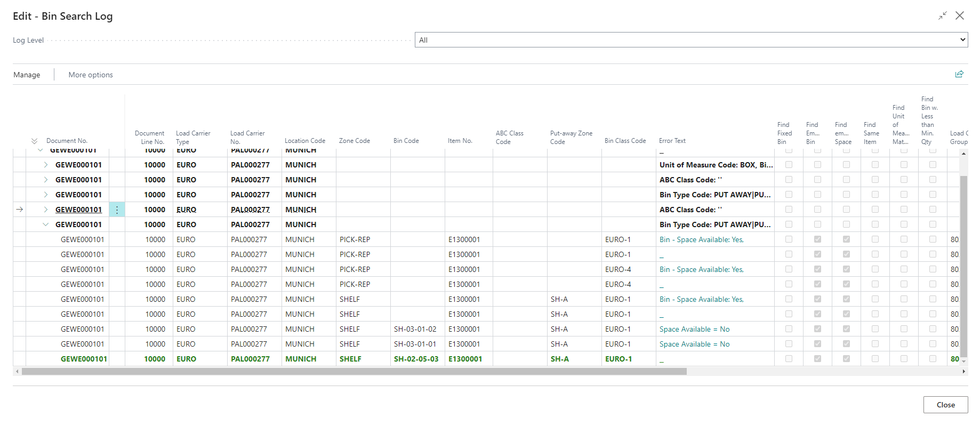The height and width of the screenshot is (425, 980).
Task: Click the horizontal scrollbar thumb
Action: [354, 371]
